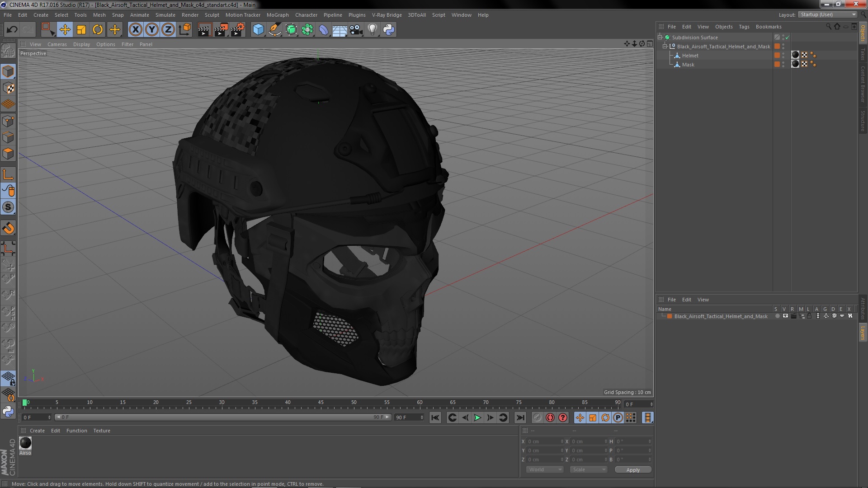Toggle layer lock icon in Layers panel
This screenshot has height=488, width=868.
point(810,316)
